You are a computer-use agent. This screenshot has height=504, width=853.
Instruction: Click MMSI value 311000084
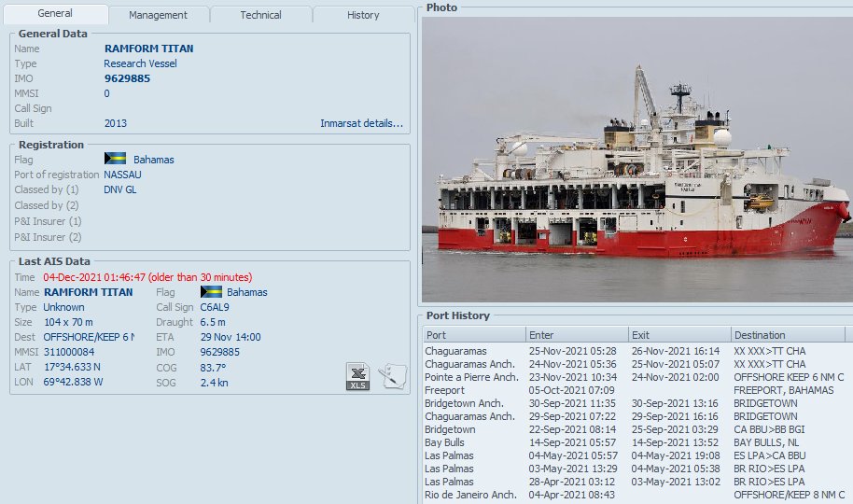[x=69, y=352]
